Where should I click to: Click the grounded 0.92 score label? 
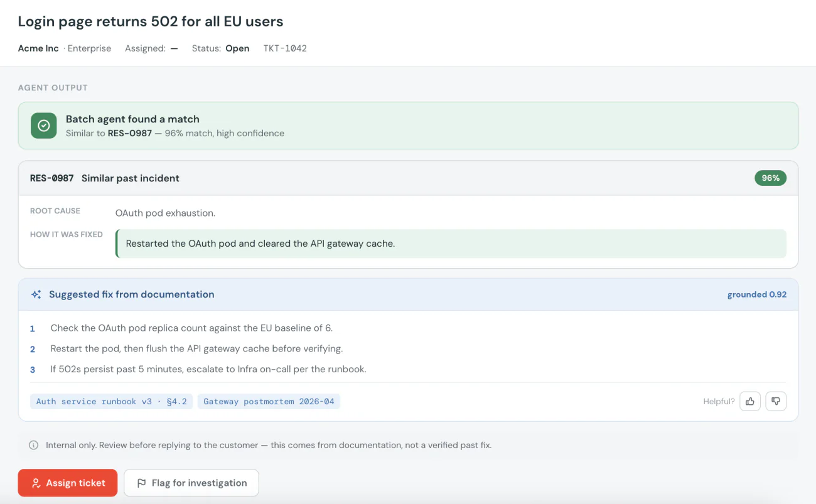tap(757, 294)
